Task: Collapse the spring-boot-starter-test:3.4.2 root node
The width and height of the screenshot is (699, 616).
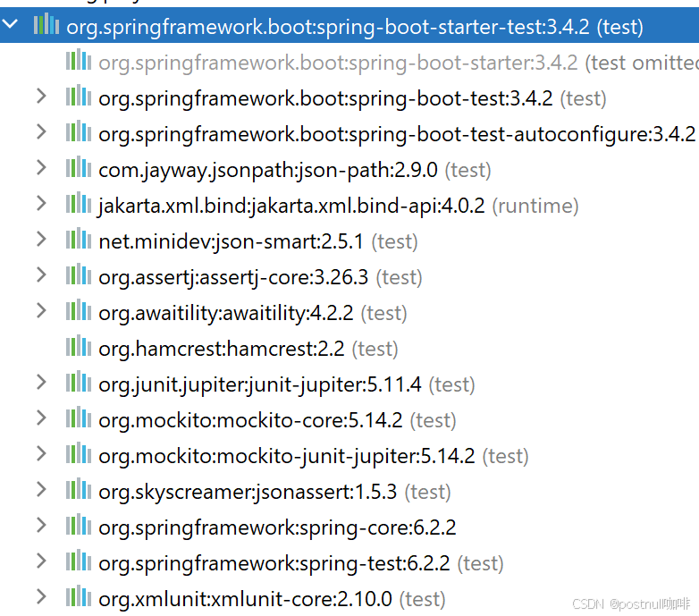Action: pos(10,24)
